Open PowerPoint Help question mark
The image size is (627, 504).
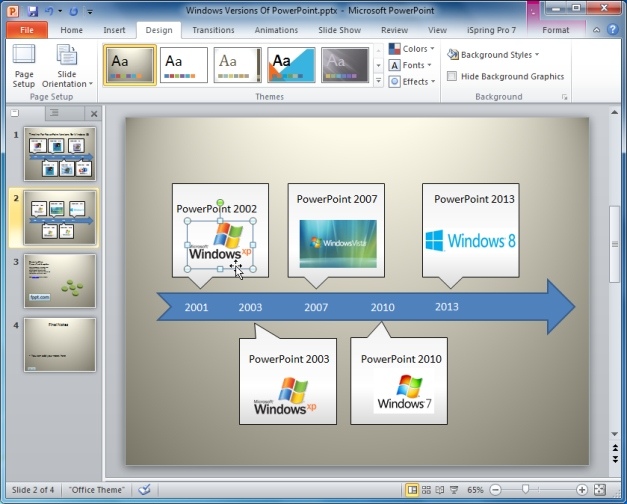613,30
